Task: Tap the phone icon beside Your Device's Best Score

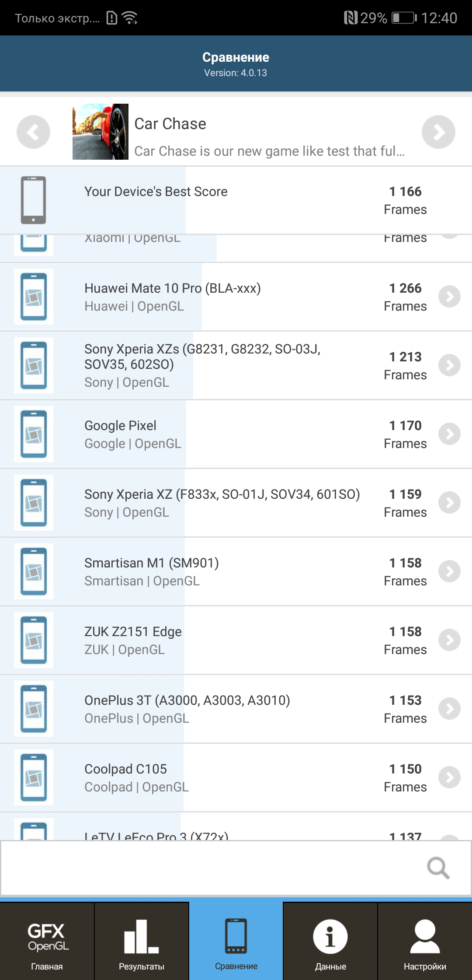Action: (x=33, y=200)
